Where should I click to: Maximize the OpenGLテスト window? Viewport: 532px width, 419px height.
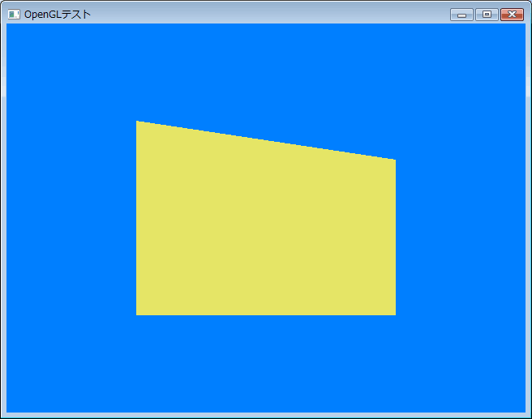(487, 15)
